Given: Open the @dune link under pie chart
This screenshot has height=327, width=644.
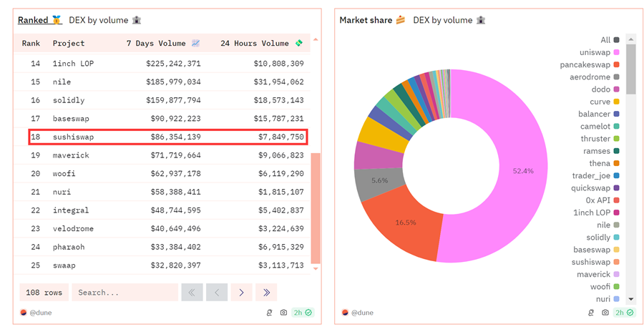Looking at the screenshot, I should coord(361,313).
